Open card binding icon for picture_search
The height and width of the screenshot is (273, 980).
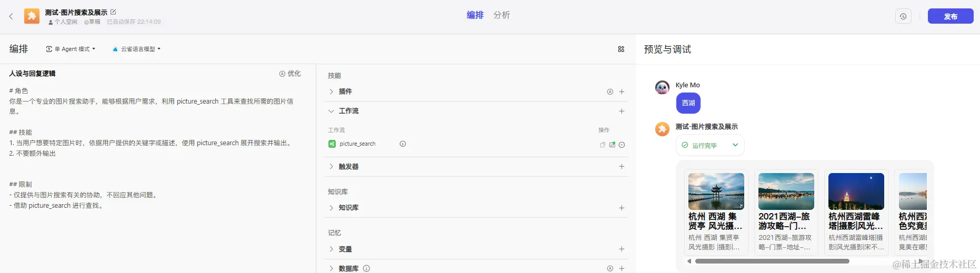(x=612, y=145)
